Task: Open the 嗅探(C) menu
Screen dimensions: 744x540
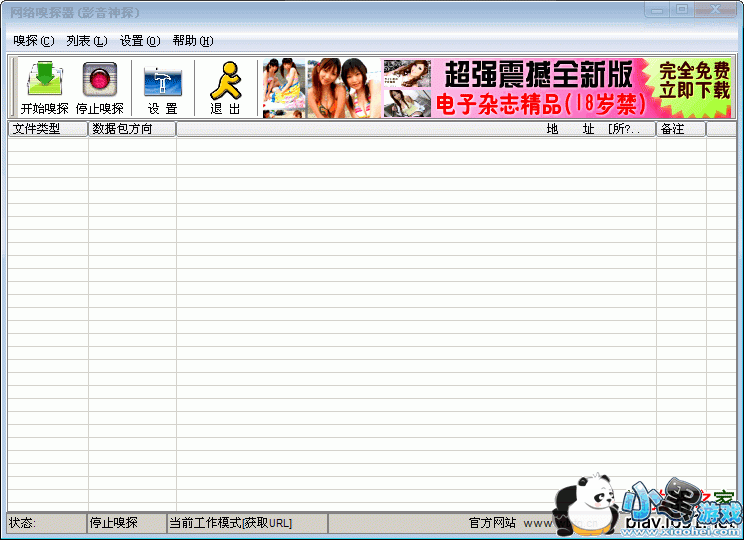Action: 34,41
